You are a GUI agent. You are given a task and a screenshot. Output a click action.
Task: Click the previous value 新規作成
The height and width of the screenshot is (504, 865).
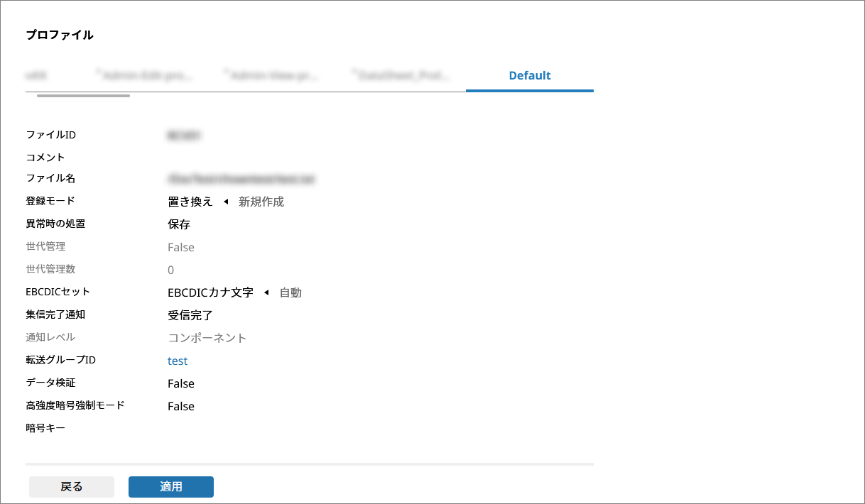click(261, 202)
